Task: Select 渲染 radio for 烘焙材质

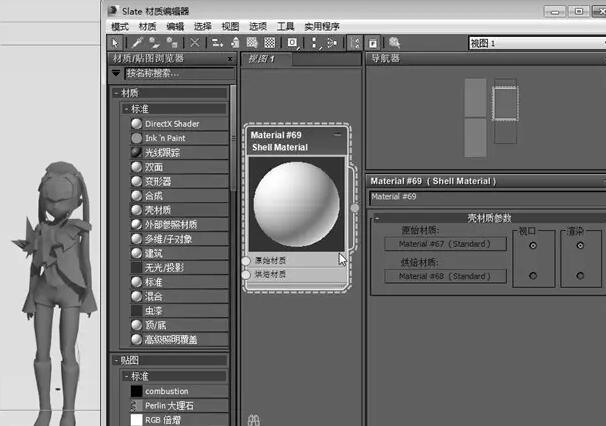Action: (x=580, y=276)
